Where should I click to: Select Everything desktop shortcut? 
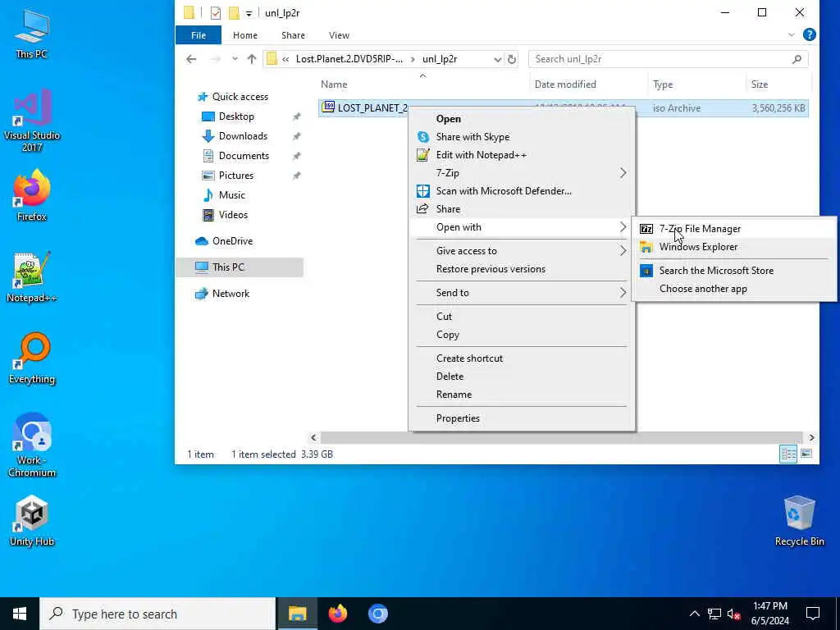pyautogui.click(x=32, y=359)
